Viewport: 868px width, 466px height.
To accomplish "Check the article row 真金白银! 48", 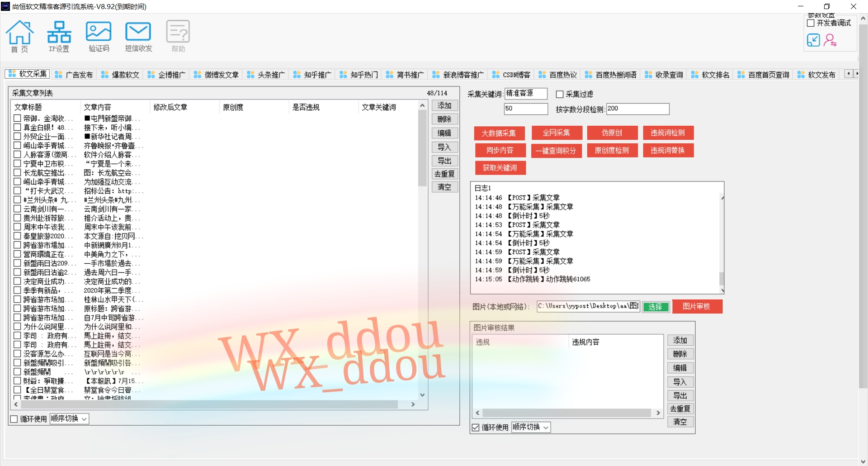I will pyautogui.click(x=17, y=127).
